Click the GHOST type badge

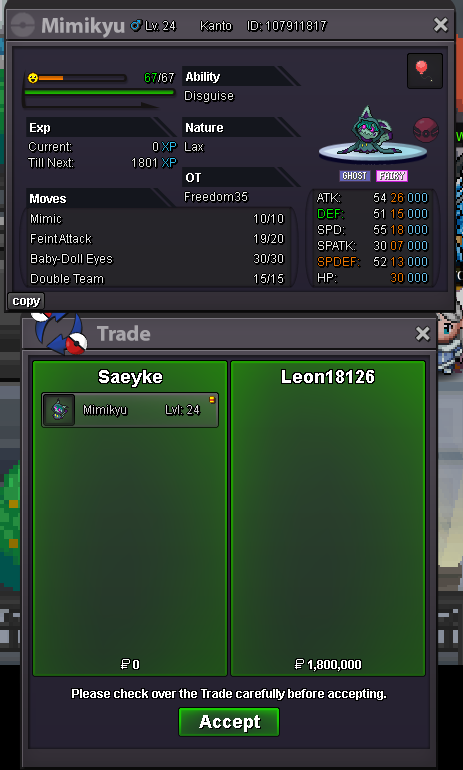coord(354,176)
